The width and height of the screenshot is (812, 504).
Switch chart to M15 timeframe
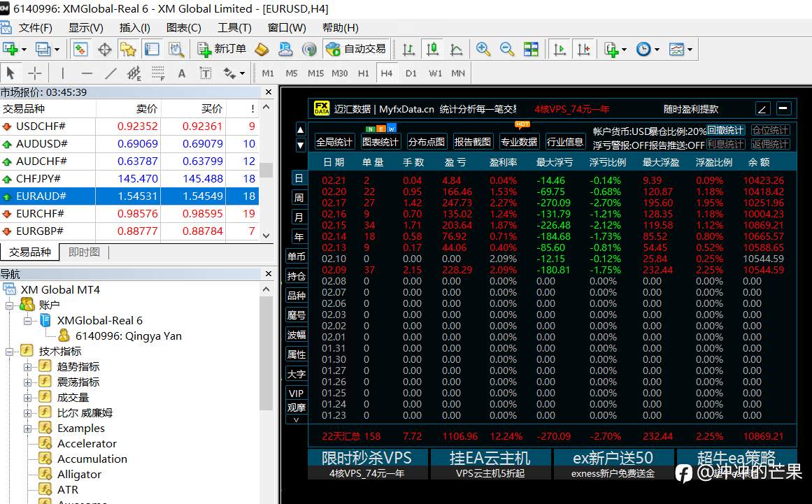(x=316, y=73)
